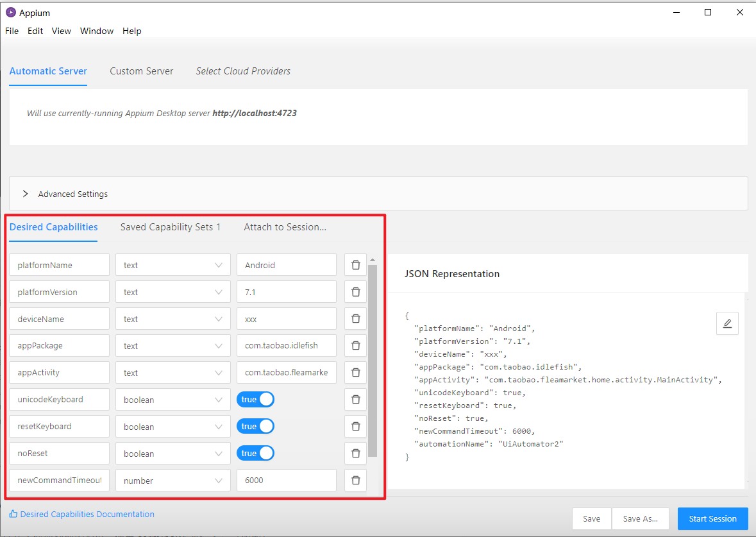The image size is (756, 537).
Task: Open type dropdown for platformName
Action: point(172,265)
